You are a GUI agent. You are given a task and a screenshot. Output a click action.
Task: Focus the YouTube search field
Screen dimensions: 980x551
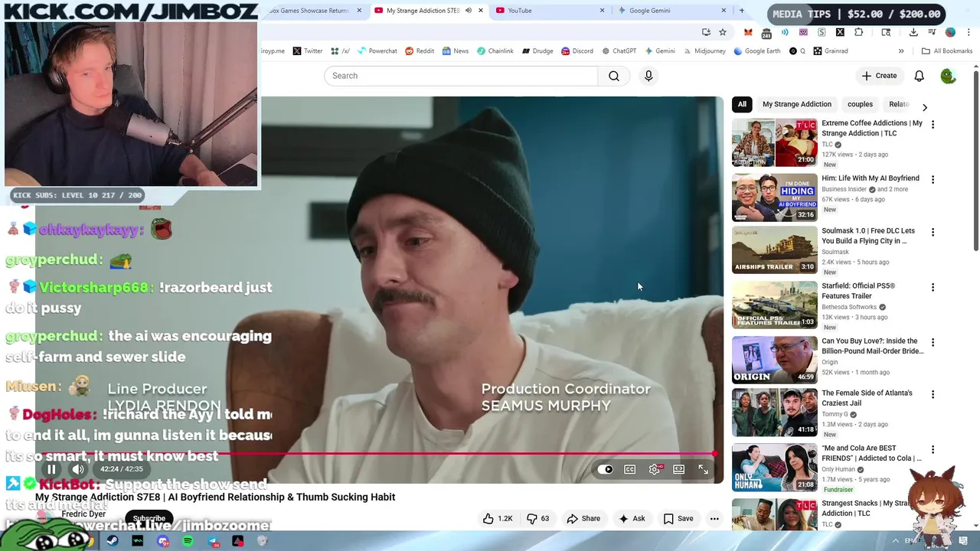[461, 76]
